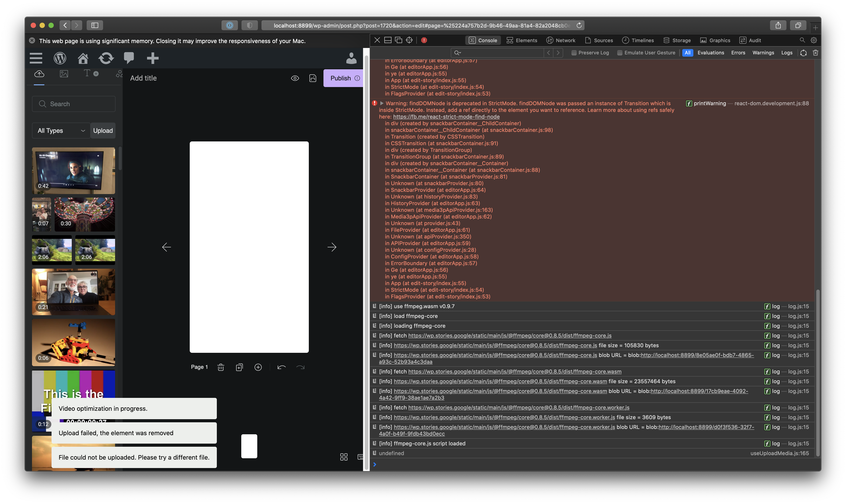Expand the findDOMNode warning disclosure triangle

[x=381, y=103]
